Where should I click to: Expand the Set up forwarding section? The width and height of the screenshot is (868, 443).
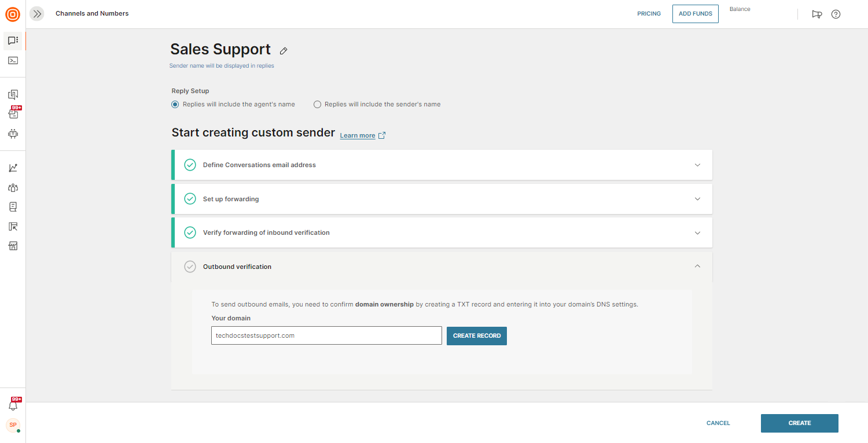click(x=697, y=199)
